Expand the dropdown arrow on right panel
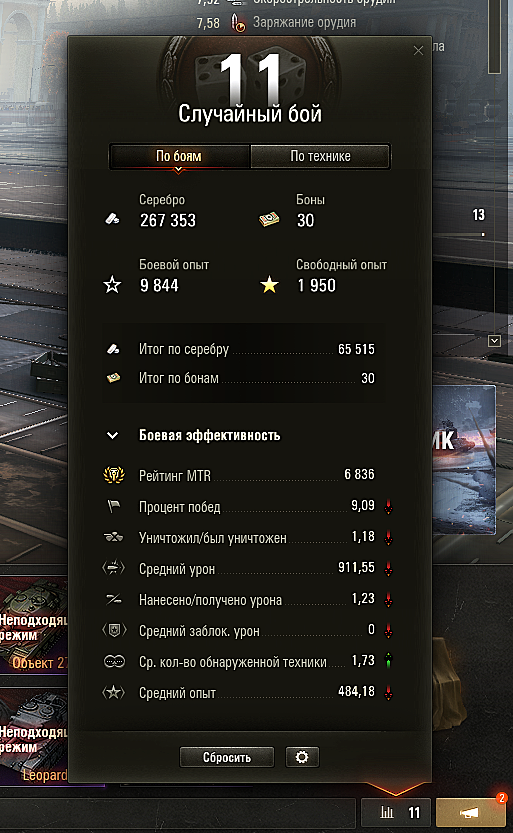513x833 pixels. (x=494, y=341)
